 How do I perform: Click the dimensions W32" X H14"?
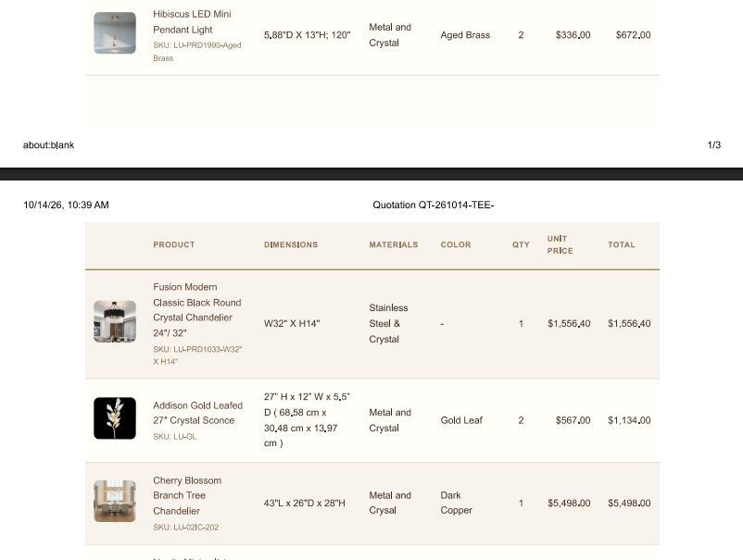tap(292, 324)
